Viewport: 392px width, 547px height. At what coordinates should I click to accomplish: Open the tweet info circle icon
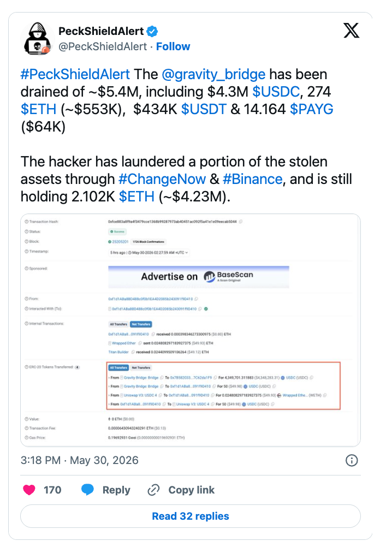tap(352, 461)
